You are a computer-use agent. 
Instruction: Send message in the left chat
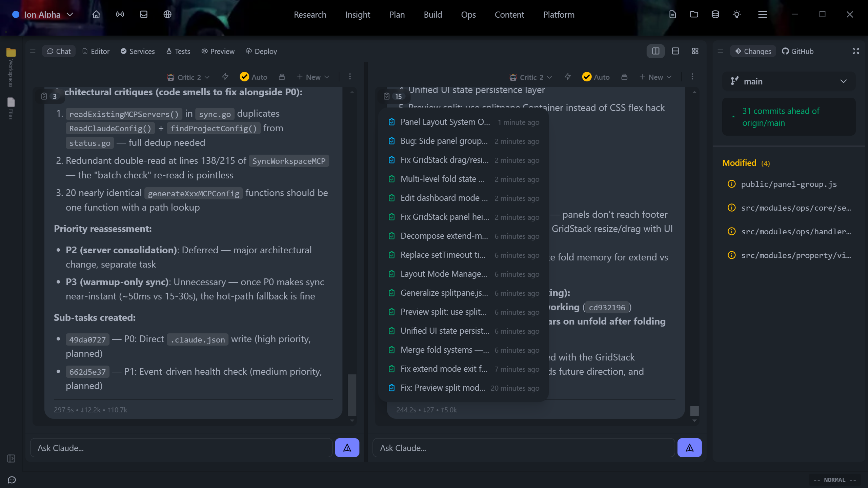tap(347, 448)
